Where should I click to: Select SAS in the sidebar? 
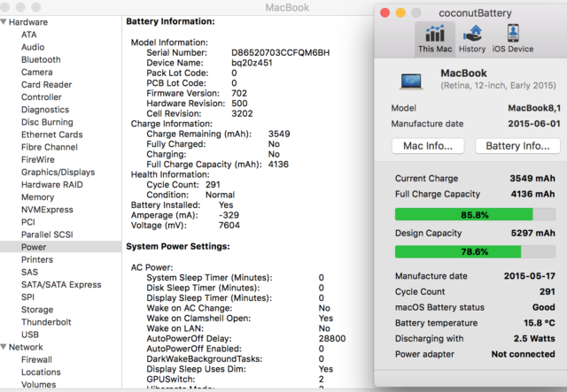(29, 272)
